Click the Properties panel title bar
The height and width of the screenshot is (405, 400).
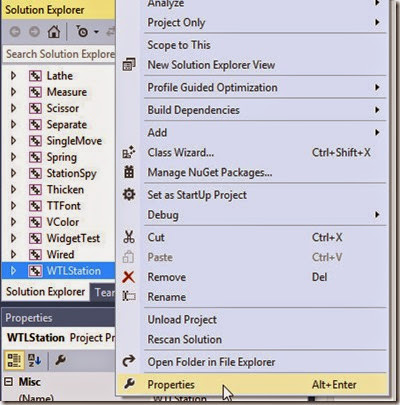(59, 318)
